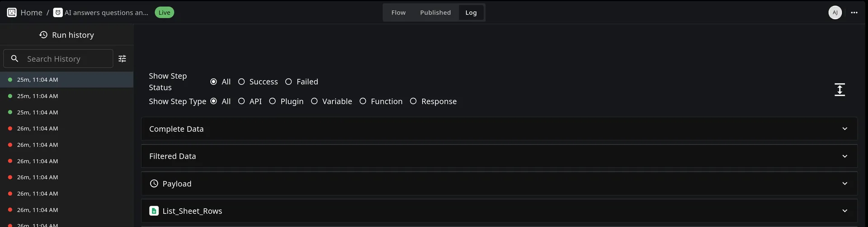Viewport: 868px width, 227px height.
Task: Click the Run history heading
Action: pyautogui.click(x=73, y=35)
